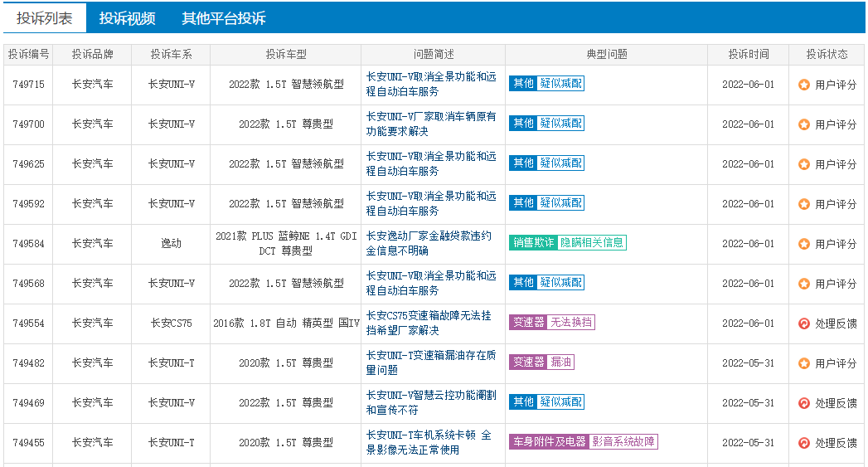Image resolution: width=868 pixels, height=467 pixels.
Task: Click the 漏油 tag in row 749482
Action: [x=560, y=362]
